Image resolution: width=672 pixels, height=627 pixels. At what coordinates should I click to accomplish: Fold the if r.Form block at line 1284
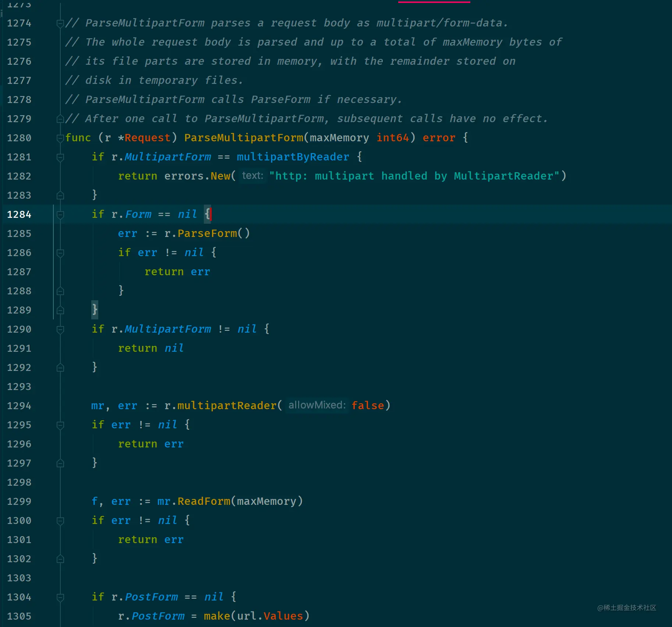click(60, 215)
